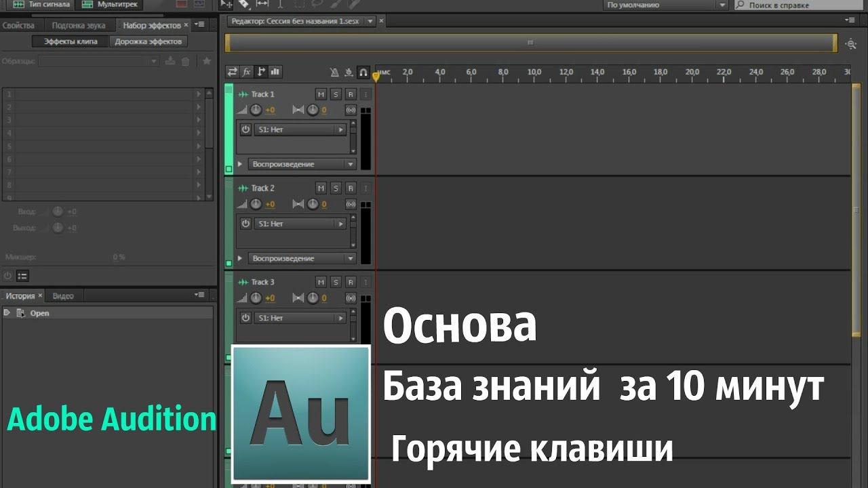Solo Track 1 with S button
The width and height of the screenshot is (868, 488).
pos(336,94)
